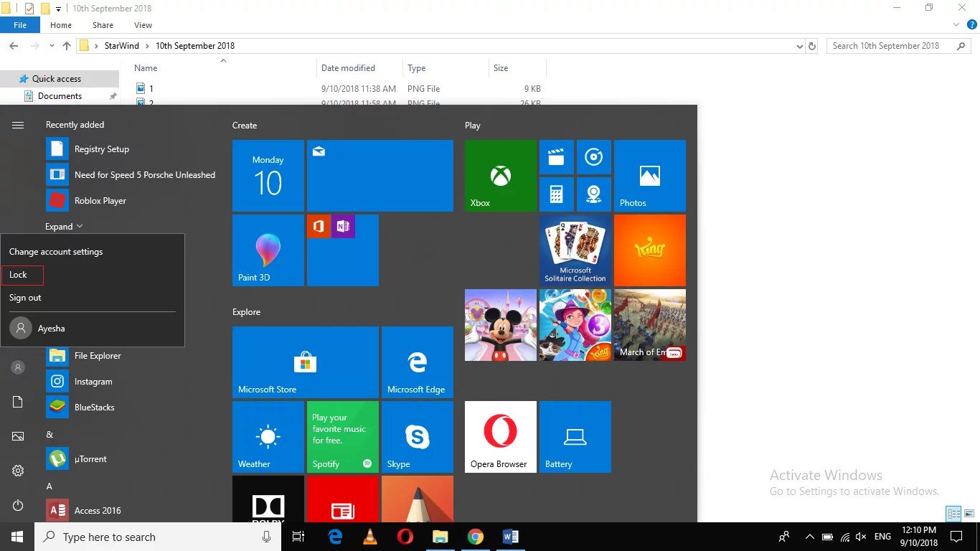Open the Movies & TV small tile
This screenshot has width=980, height=551.
[x=556, y=157]
